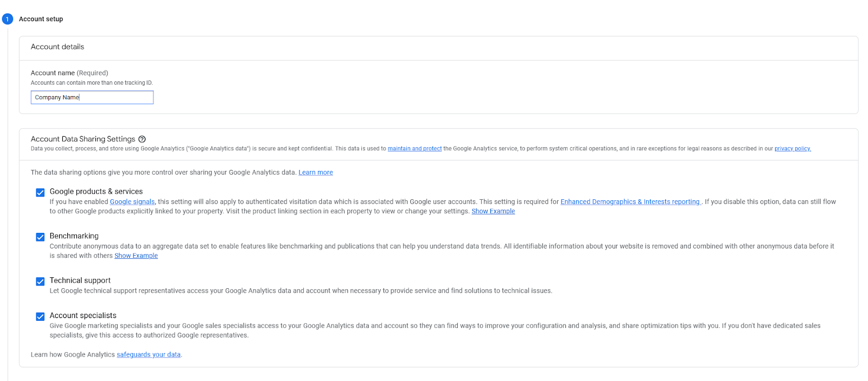The width and height of the screenshot is (868, 381).
Task: Select the Account setup step title
Action: click(x=41, y=19)
